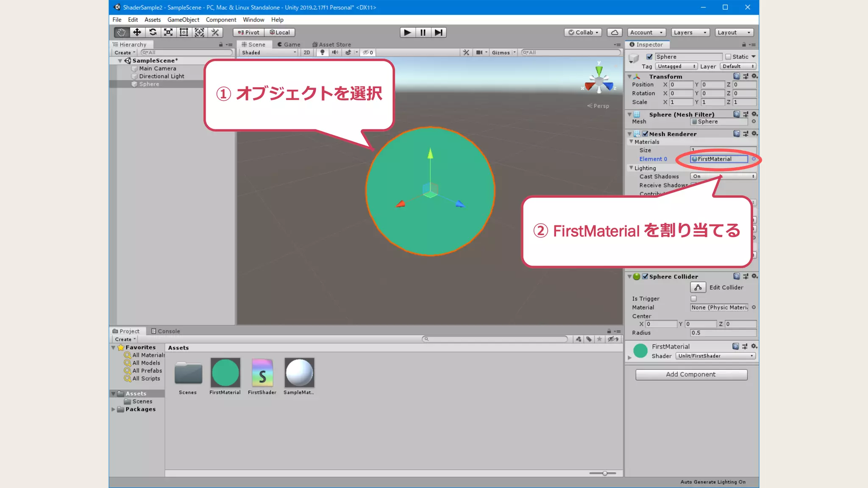The height and width of the screenshot is (488, 868).
Task: Switch to the Asset Store tab
Action: pos(331,44)
